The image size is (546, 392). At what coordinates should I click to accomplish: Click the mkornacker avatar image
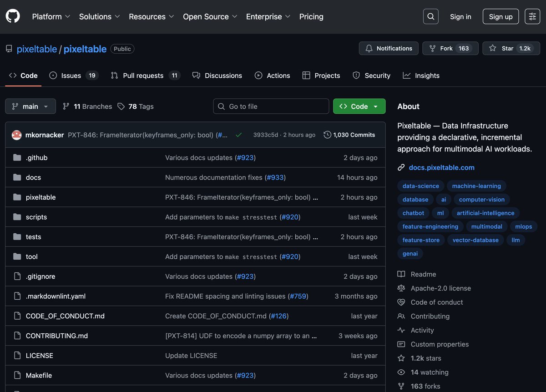[x=16, y=135]
